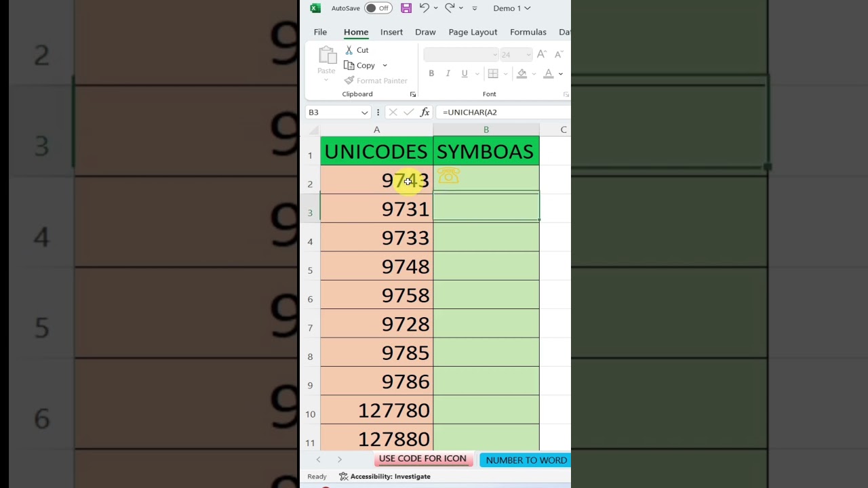Viewport: 868px width, 488px height.
Task: Apply the Fill Color bucket
Action: point(521,73)
